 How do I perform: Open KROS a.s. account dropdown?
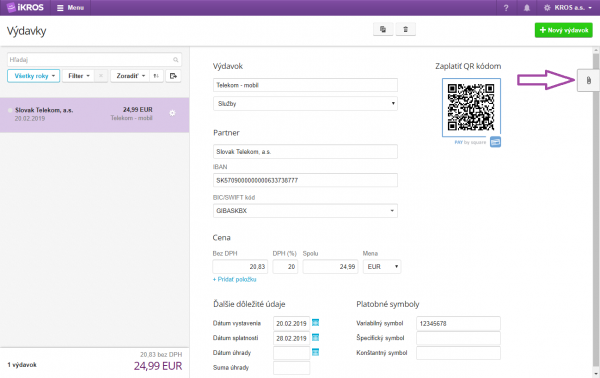pos(568,8)
